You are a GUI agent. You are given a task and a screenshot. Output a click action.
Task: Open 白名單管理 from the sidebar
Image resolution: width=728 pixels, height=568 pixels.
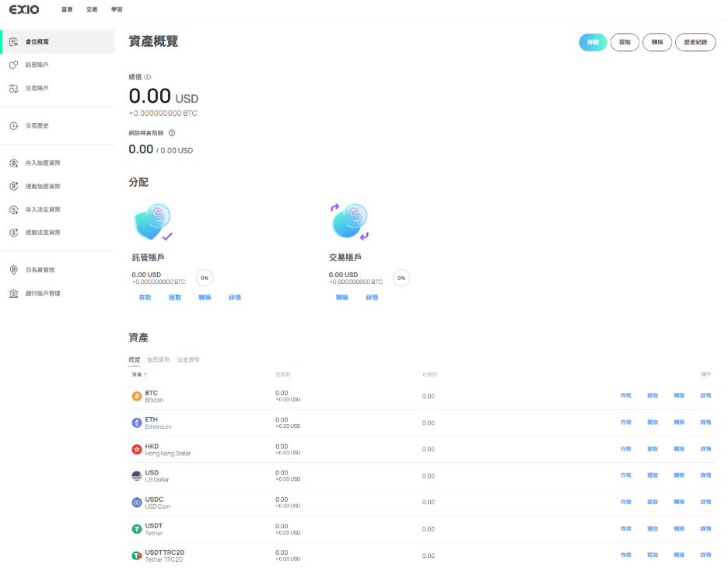pyautogui.click(x=39, y=270)
